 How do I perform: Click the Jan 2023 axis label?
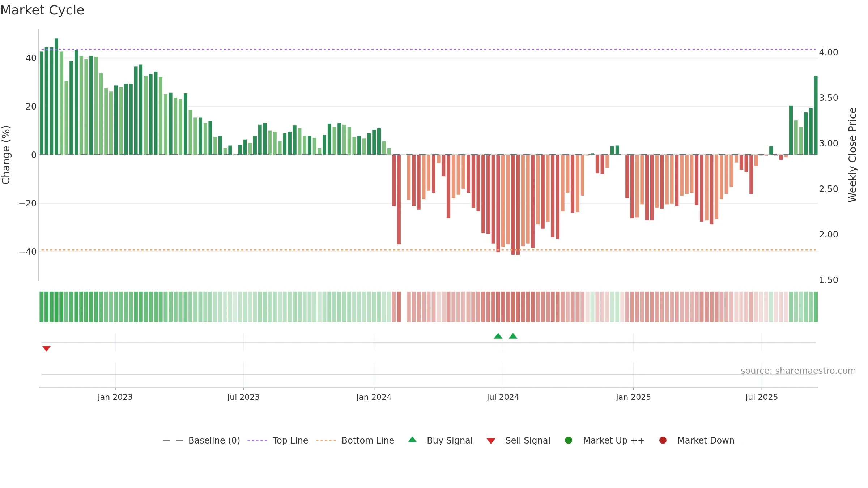point(115,397)
